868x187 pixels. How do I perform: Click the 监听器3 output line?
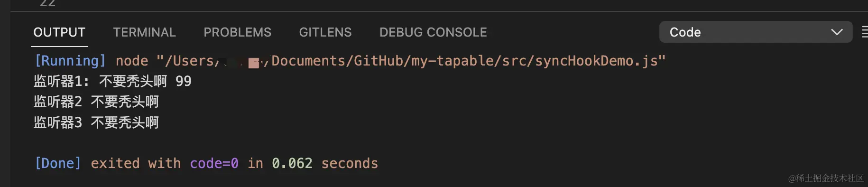coord(96,122)
